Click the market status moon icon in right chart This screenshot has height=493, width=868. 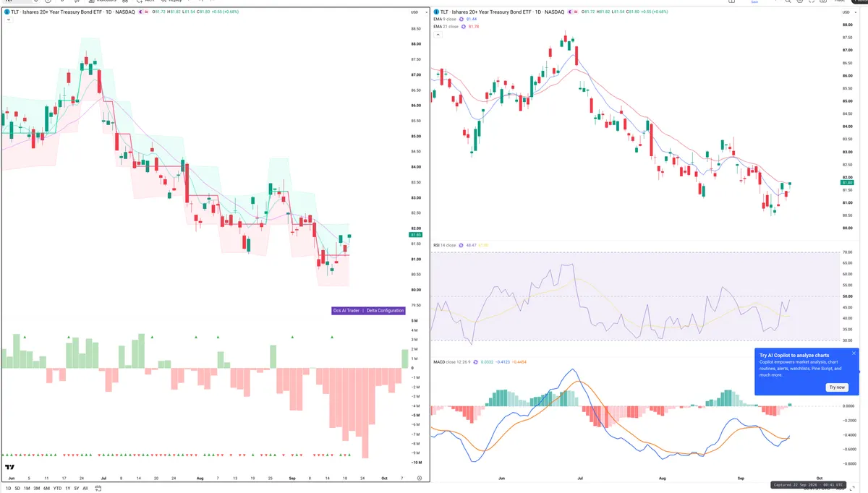(570, 12)
